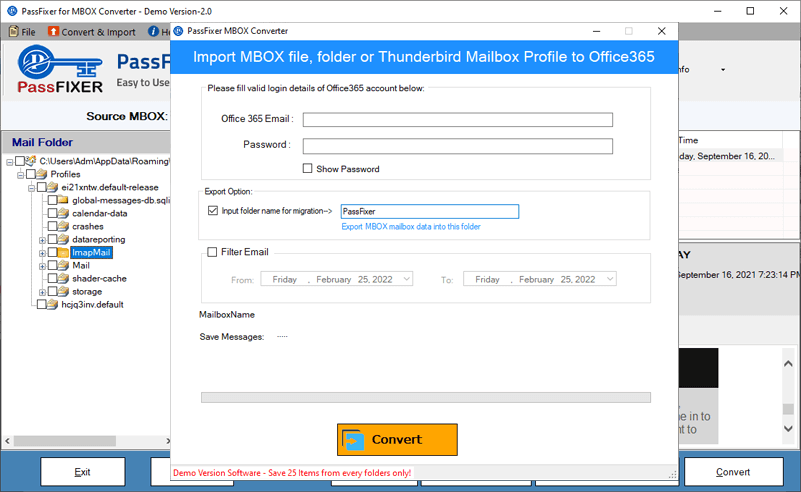Image resolution: width=801 pixels, height=492 pixels.
Task: Toggle the Show Password checkbox
Action: (x=308, y=168)
